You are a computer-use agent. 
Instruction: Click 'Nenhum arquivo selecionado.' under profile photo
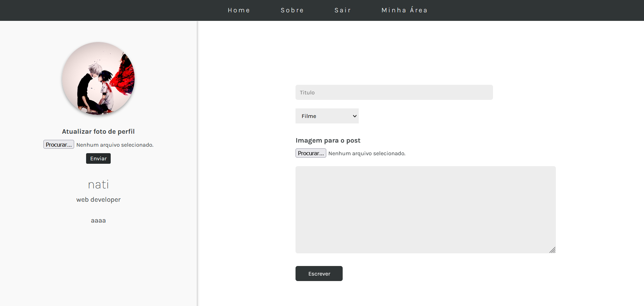[x=115, y=145]
